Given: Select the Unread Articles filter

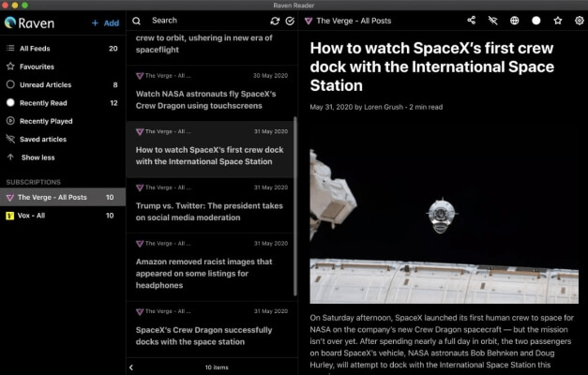Looking at the screenshot, I should point(63,84).
